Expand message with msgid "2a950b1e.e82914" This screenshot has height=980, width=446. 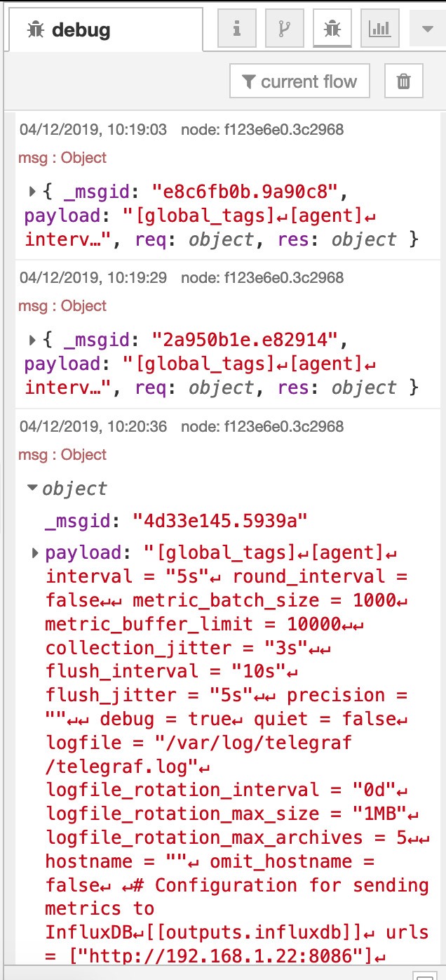(32, 340)
